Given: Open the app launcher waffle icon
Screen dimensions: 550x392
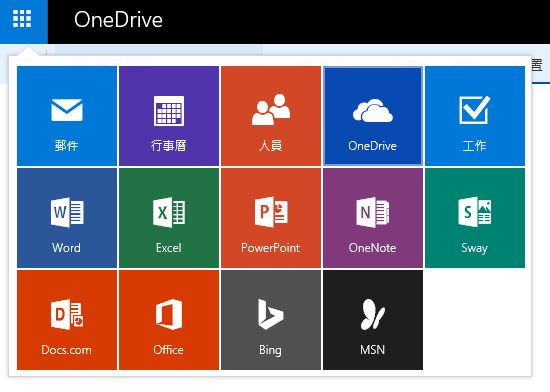Looking at the screenshot, I should [22, 19].
